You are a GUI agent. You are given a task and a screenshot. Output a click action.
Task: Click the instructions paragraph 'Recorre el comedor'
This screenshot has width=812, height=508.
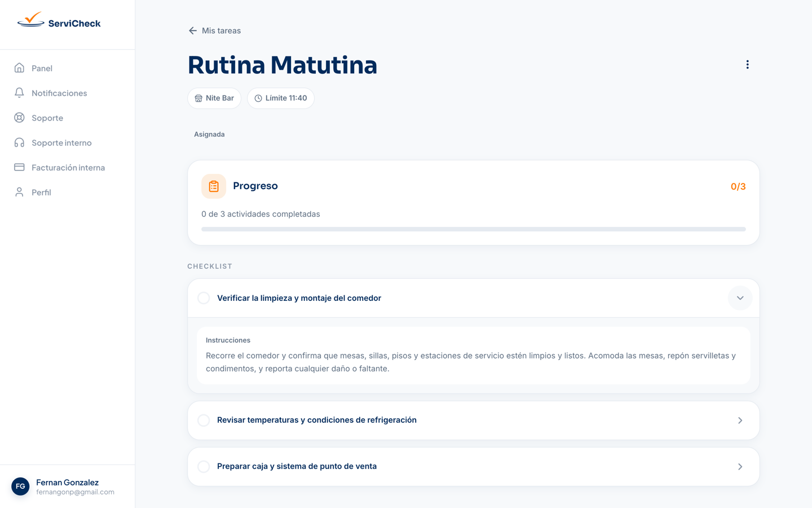471,362
